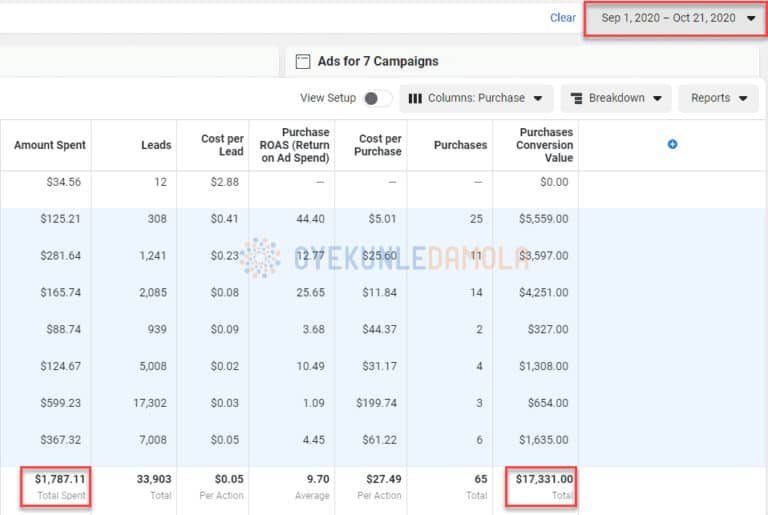The image size is (768, 515).
Task: Click the $4,251.00 conversion value cell
Action: point(544,293)
